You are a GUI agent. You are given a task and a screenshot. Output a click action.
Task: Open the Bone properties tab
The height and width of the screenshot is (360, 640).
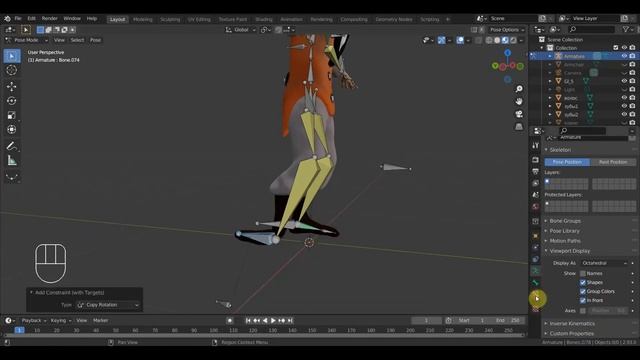point(536,283)
